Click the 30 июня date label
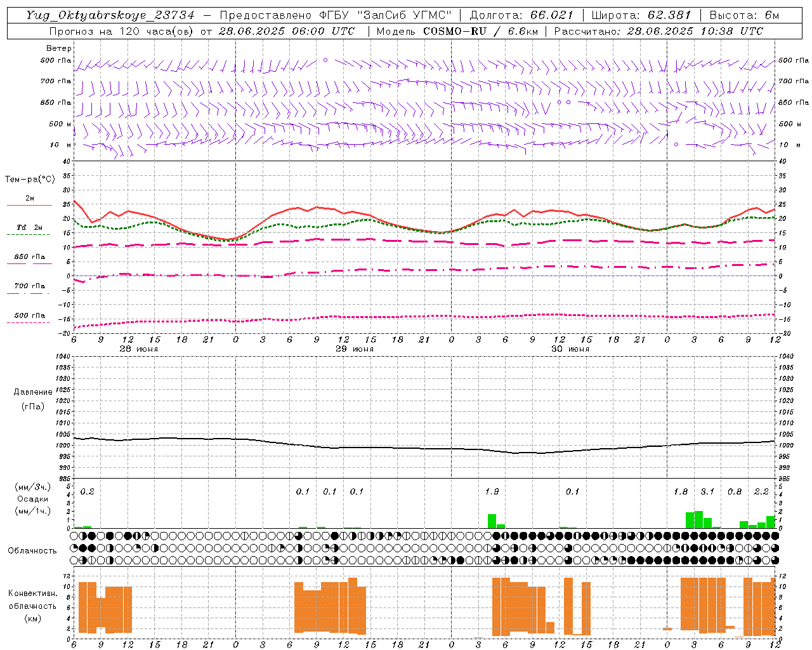The width and height of the screenshot is (812, 650). point(570,349)
